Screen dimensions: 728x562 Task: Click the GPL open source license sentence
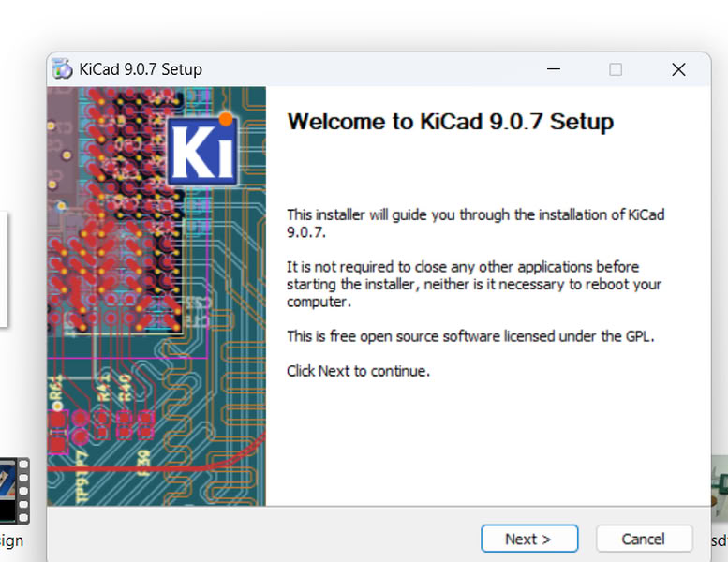point(470,335)
